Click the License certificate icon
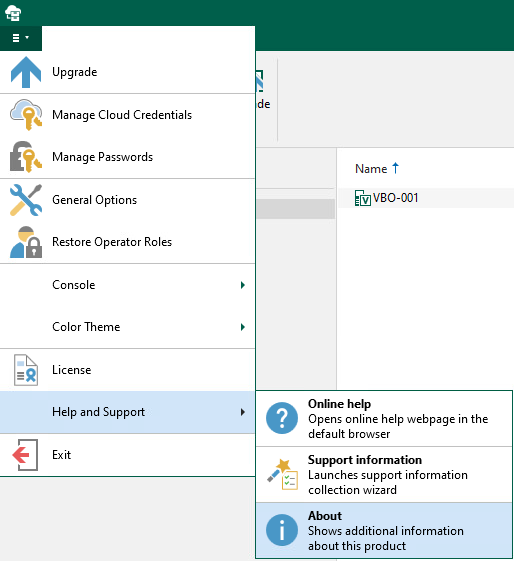This screenshot has width=514, height=561. (x=26, y=370)
